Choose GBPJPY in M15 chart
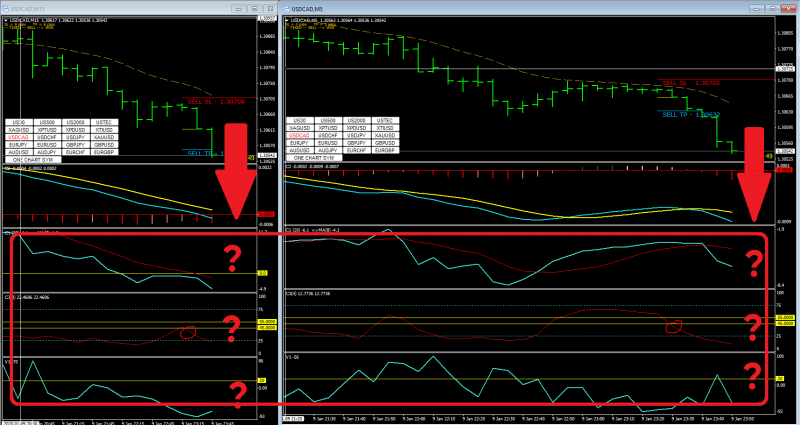Image resolution: width=800 pixels, height=425 pixels. tap(76, 144)
